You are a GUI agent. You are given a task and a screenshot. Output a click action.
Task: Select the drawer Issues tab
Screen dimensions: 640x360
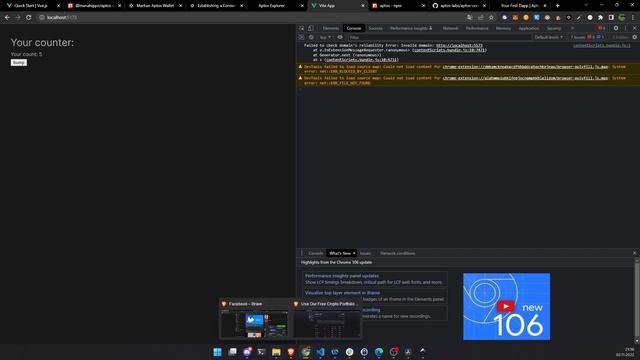pyautogui.click(x=365, y=253)
